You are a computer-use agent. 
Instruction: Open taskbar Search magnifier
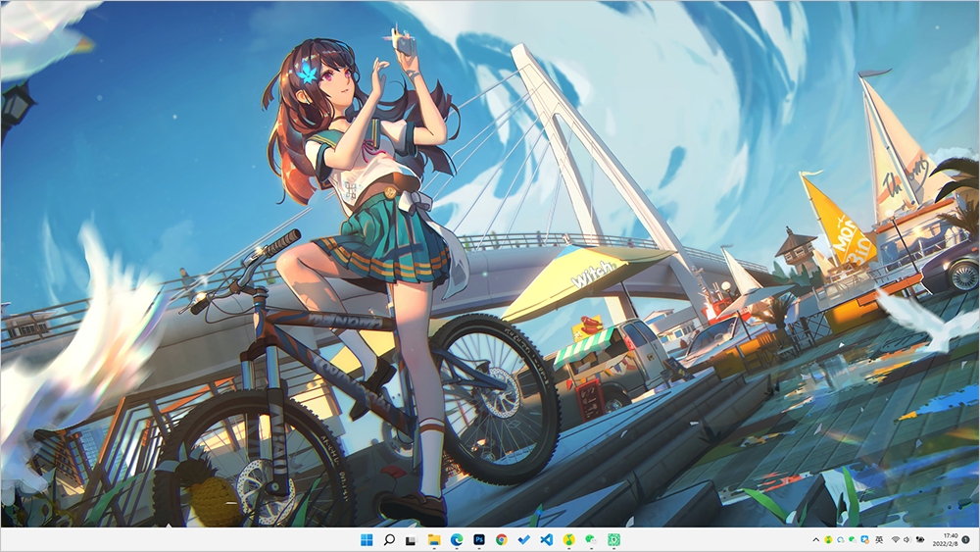coord(389,539)
